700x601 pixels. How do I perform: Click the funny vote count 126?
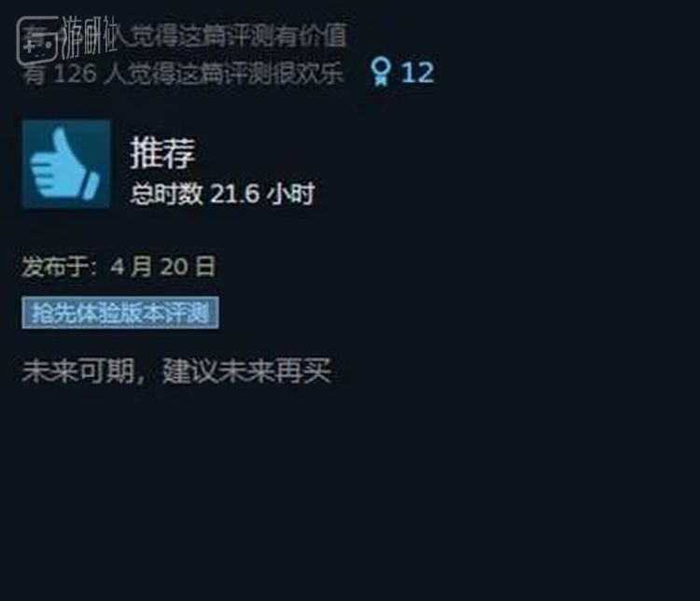[x=75, y=73]
